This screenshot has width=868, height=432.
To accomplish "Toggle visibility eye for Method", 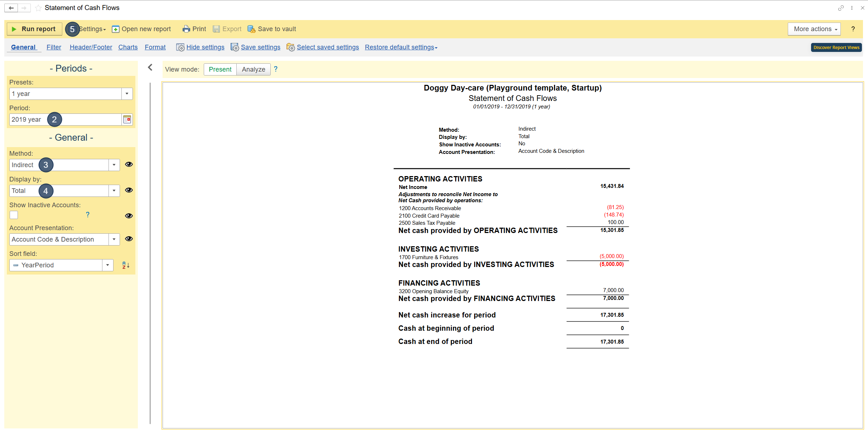I will tap(129, 164).
